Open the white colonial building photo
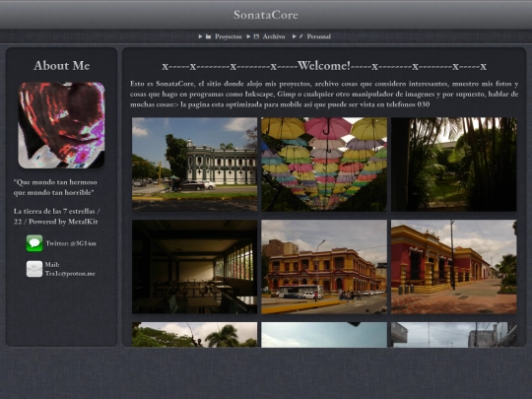The image size is (532, 399). [194, 165]
